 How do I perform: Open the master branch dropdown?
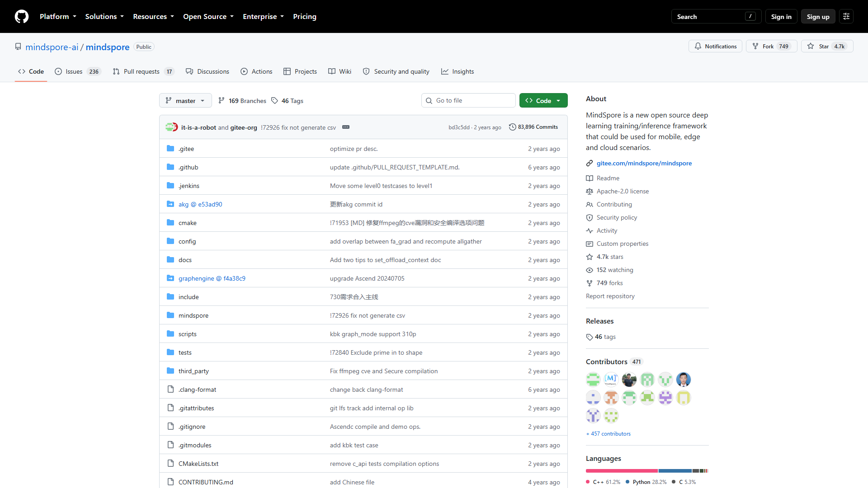(x=185, y=100)
